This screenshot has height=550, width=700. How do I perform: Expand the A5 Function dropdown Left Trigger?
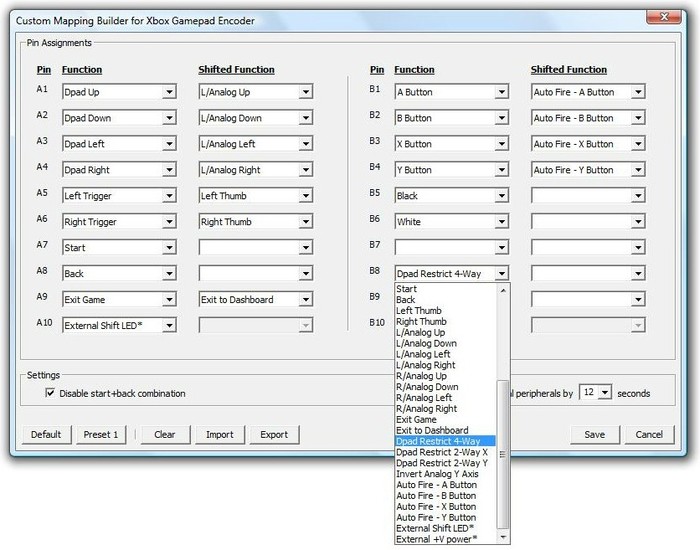click(x=119, y=196)
